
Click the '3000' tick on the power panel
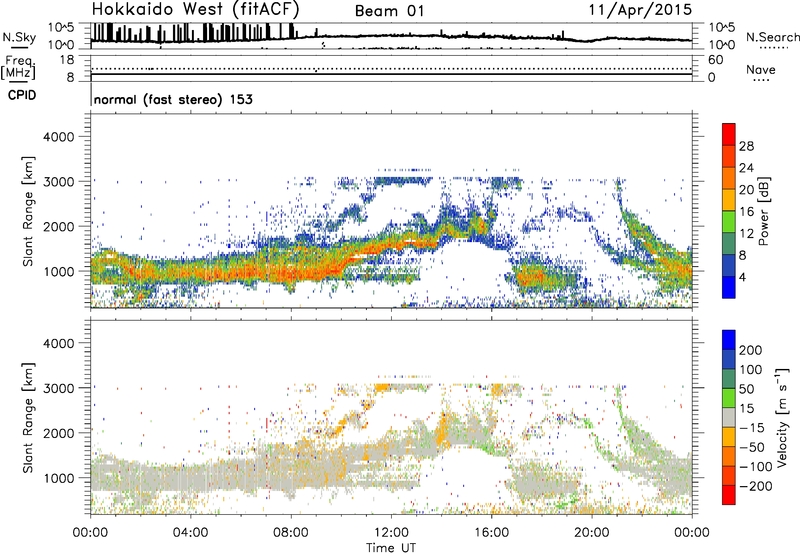pyautogui.click(x=58, y=182)
